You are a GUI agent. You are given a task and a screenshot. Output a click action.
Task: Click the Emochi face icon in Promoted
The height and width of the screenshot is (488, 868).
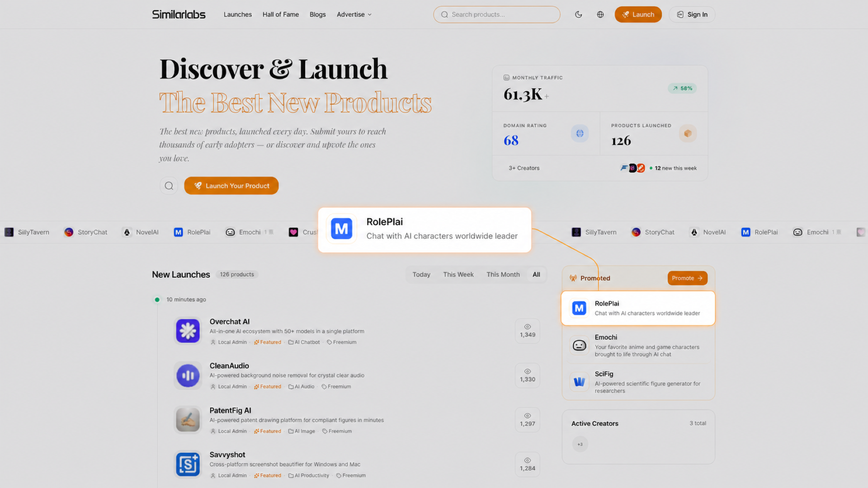579,346
